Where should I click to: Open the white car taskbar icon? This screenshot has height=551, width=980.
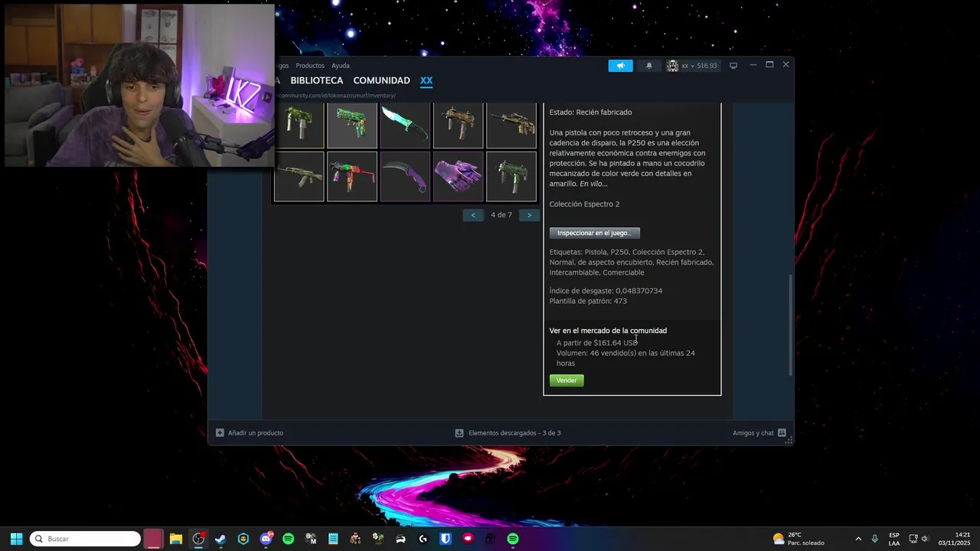coord(400,539)
